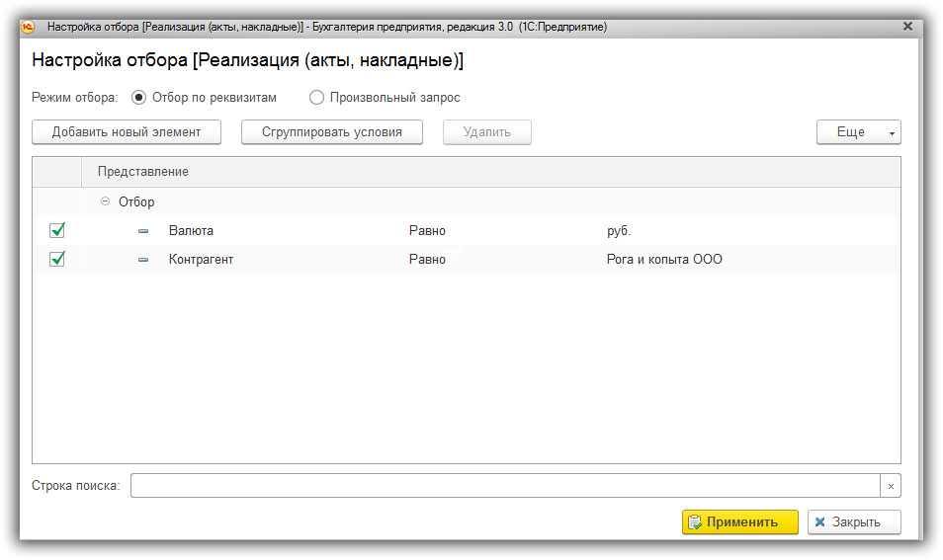
Task: Disable the Контрагент filter checkbox
Action: pyautogui.click(x=57, y=259)
